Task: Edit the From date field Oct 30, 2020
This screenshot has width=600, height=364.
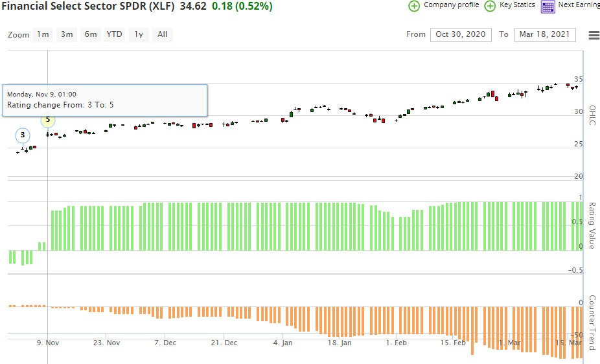Action: click(x=461, y=34)
